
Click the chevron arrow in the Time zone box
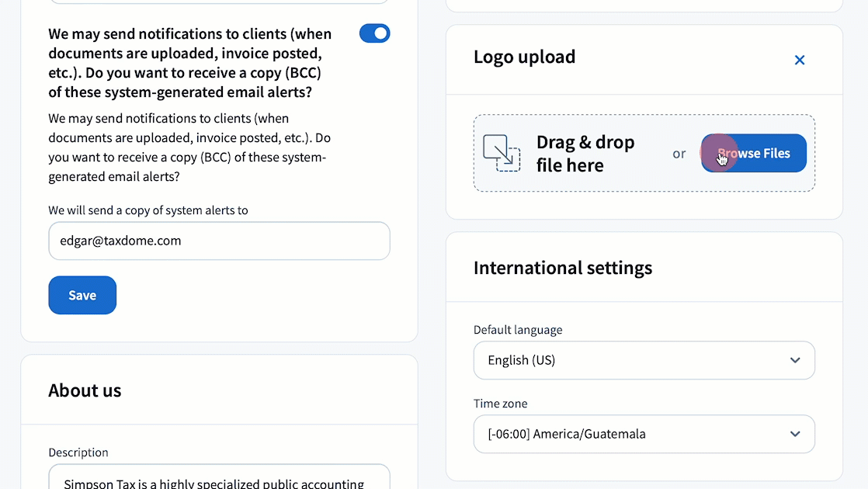794,434
